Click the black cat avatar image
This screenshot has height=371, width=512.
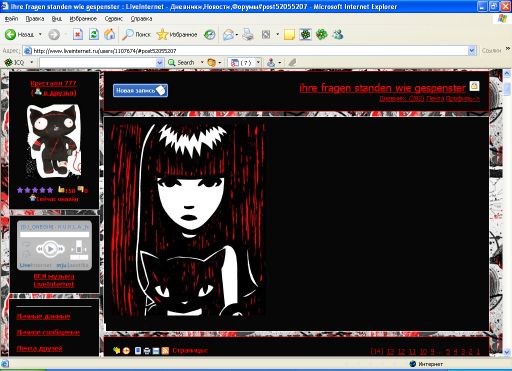coord(54,141)
